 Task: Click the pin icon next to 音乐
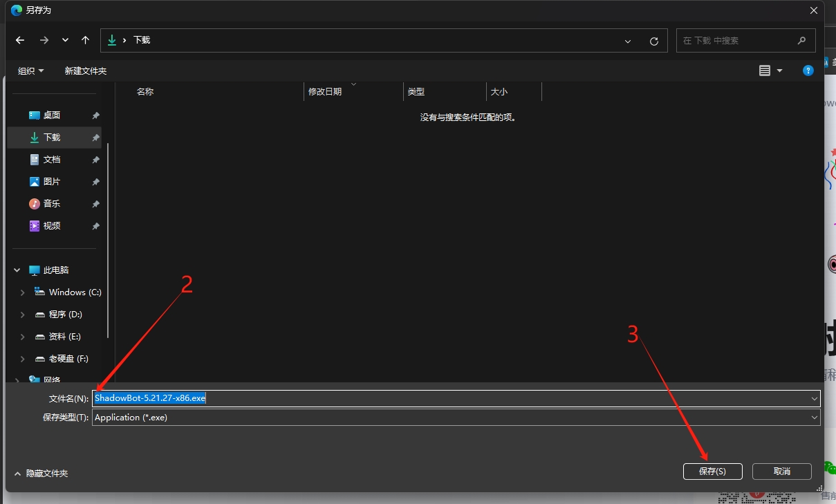coord(95,204)
